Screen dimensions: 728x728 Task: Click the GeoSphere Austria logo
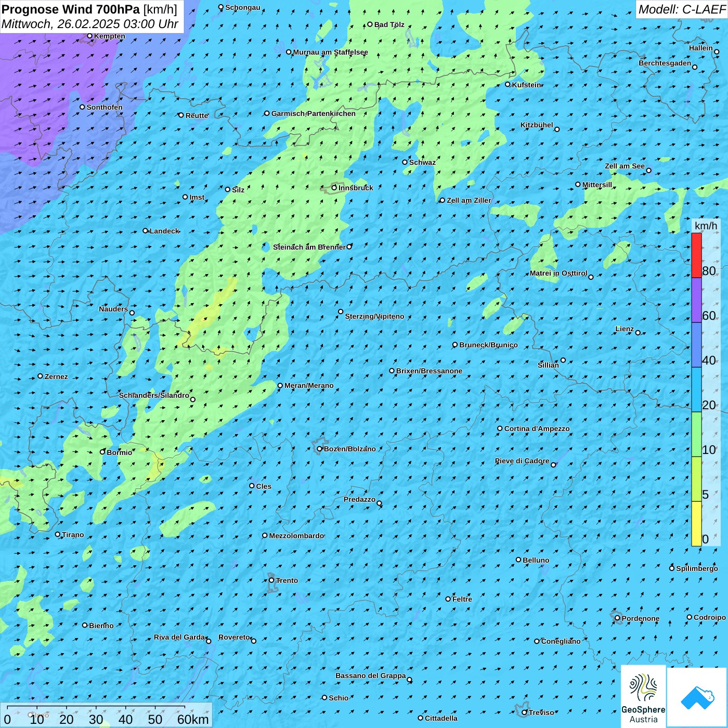643,696
